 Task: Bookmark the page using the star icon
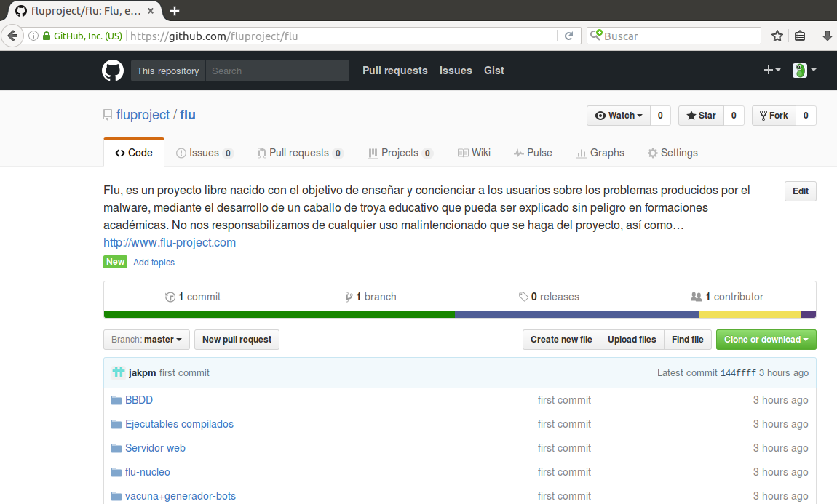coord(777,35)
